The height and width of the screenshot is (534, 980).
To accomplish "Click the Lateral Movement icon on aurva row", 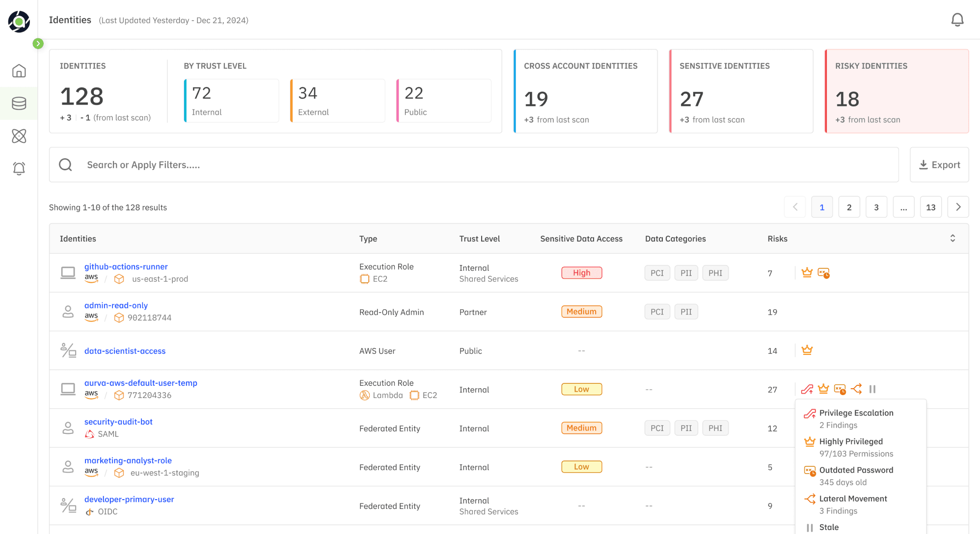I will tap(856, 389).
